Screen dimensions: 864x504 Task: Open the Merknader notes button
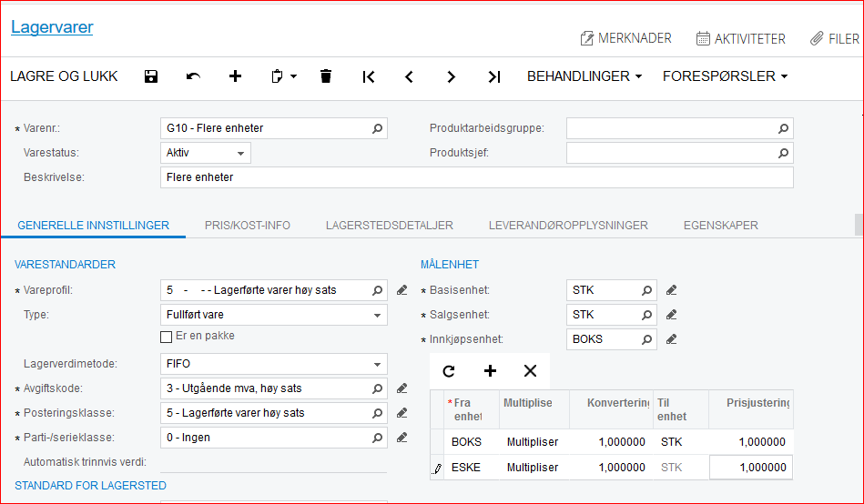625,38
